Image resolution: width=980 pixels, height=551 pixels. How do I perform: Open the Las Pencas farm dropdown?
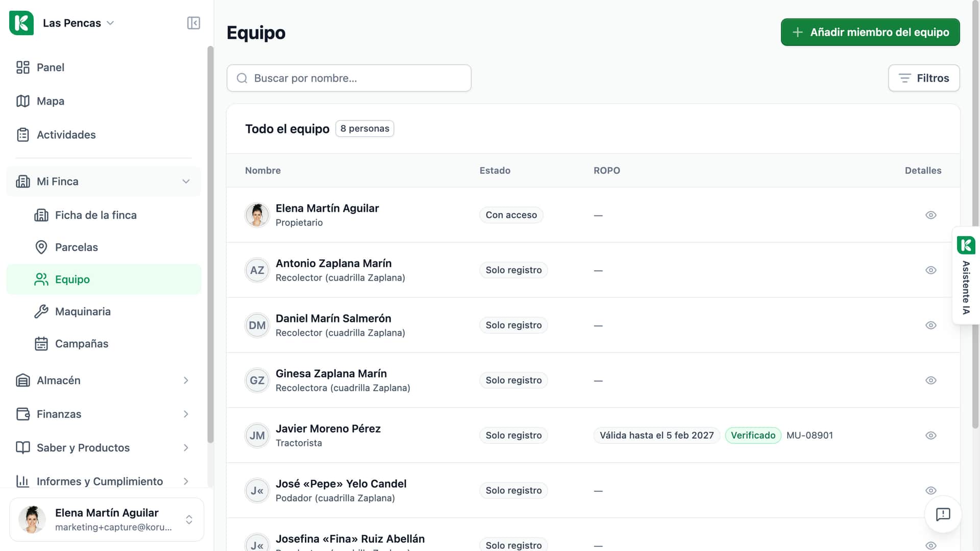pyautogui.click(x=78, y=23)
